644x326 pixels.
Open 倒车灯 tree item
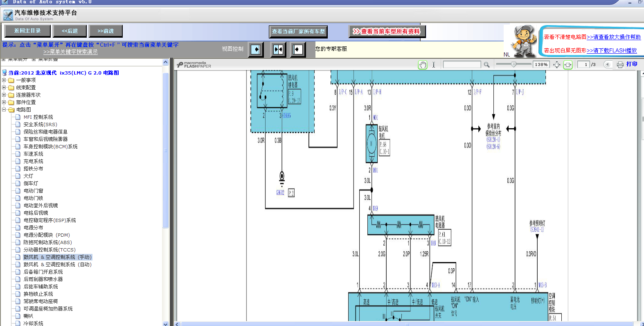(31, 183)
